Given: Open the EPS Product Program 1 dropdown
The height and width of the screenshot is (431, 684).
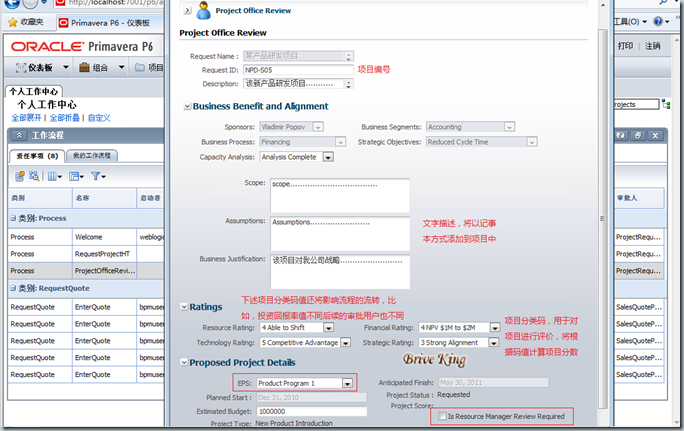Looking at the screenshot, I should tap(346, 383).
